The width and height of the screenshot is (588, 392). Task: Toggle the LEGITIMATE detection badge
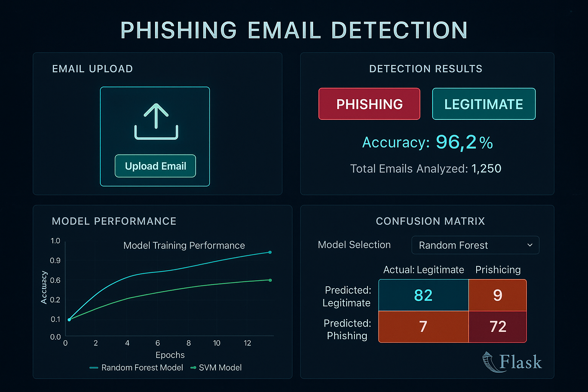coord(483,104)
